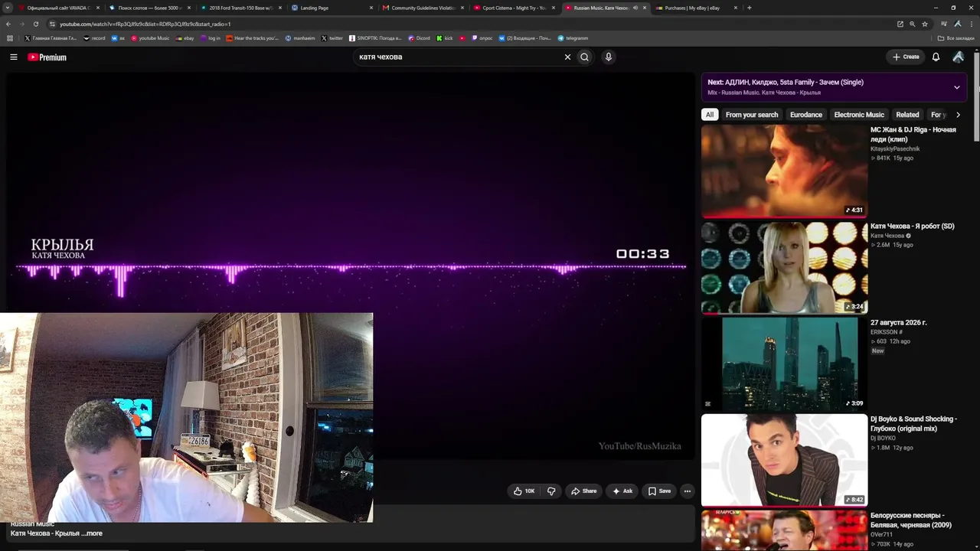980x551 pixels.
Task: Show more filter chips with the arrow
Action: point(958,115)
